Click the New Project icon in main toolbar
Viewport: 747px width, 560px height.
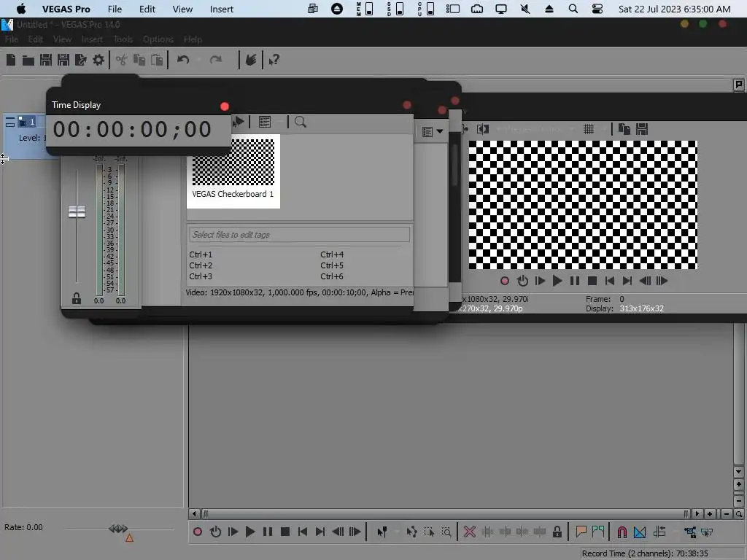click(10, 60)
